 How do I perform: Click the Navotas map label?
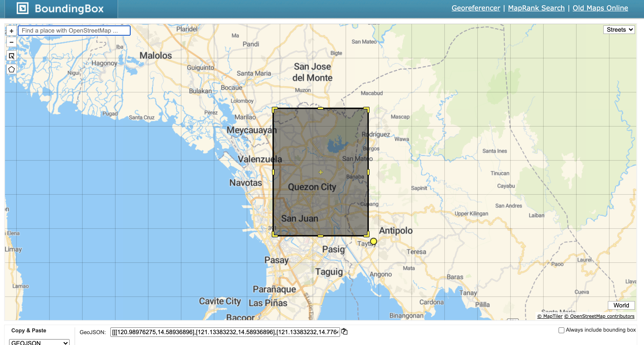click(246, 183)
